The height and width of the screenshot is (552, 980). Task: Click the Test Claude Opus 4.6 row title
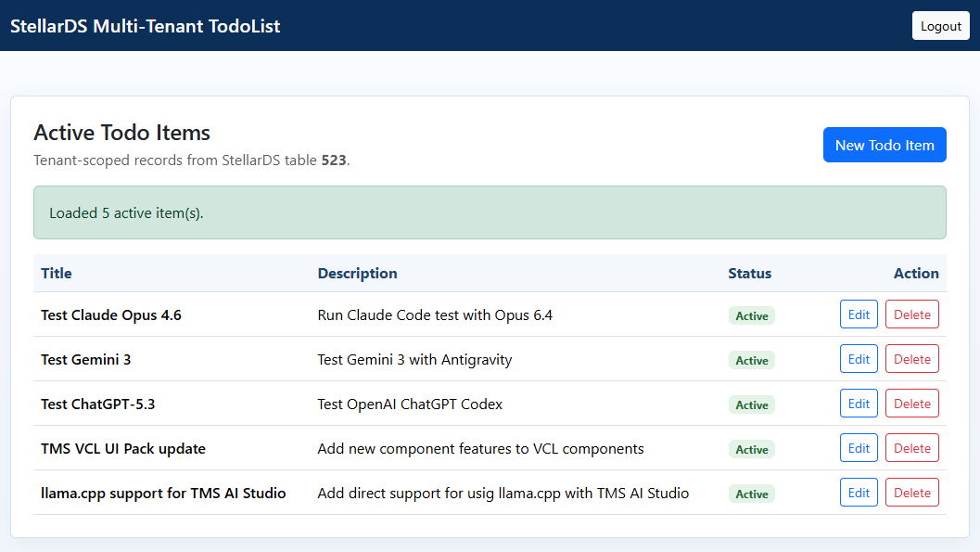click(110, 315)
